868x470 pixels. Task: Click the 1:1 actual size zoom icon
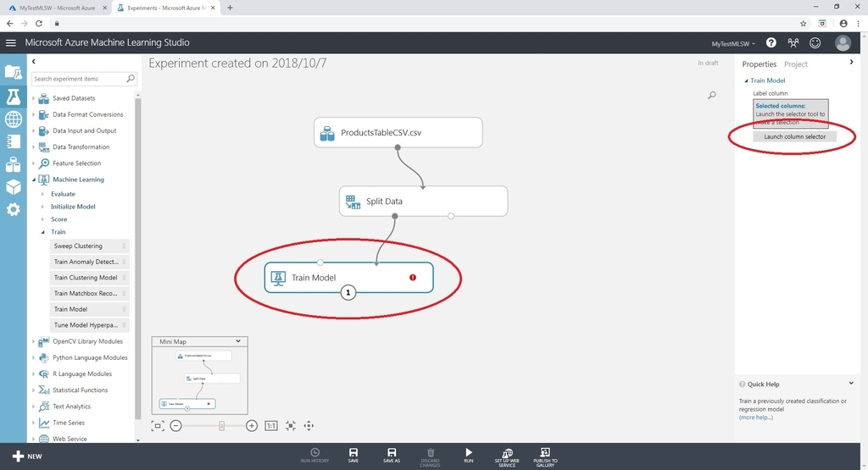pos(271,426)
